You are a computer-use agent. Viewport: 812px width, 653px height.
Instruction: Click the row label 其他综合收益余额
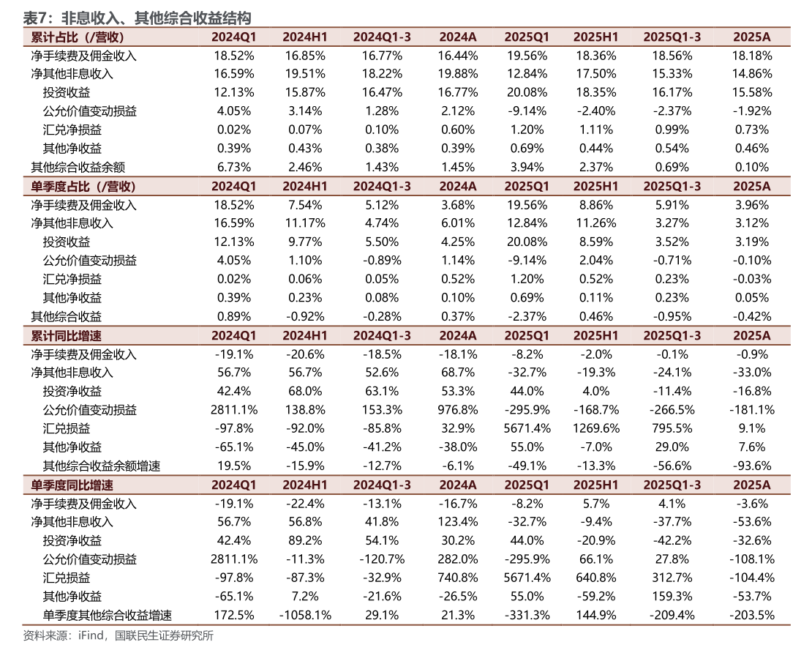tap(78, 168)
